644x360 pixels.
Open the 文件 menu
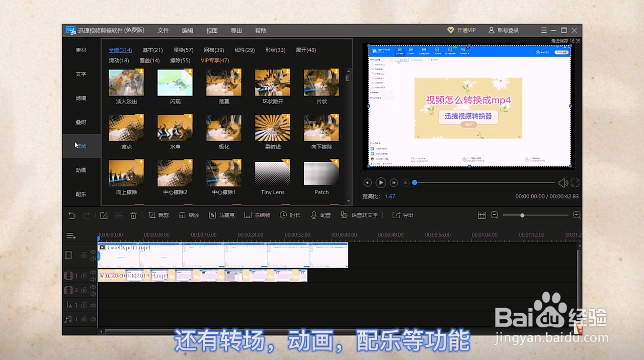[x=163, y=30]
